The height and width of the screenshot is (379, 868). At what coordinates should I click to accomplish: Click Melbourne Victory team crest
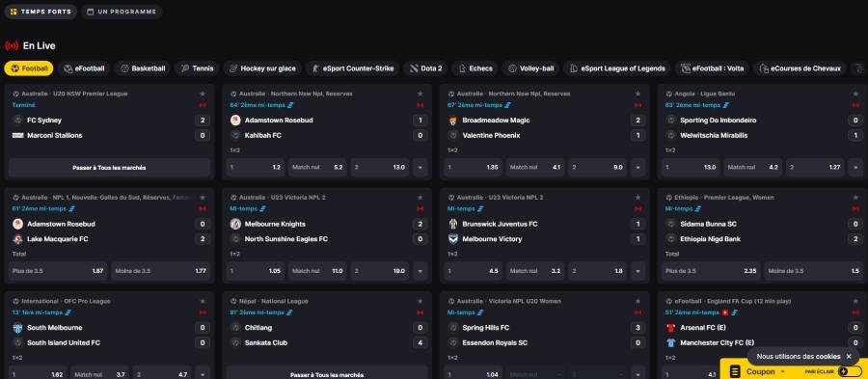(x=453, y=239)
